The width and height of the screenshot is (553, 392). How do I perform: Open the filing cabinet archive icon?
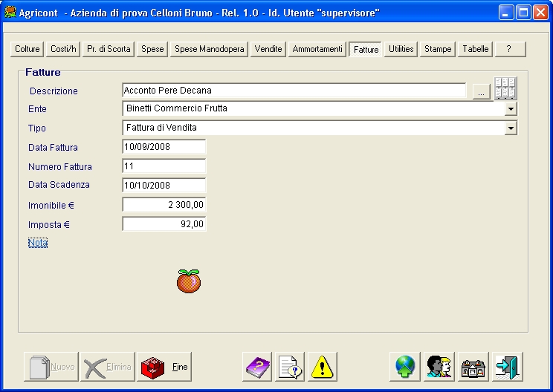pos(505,89)
